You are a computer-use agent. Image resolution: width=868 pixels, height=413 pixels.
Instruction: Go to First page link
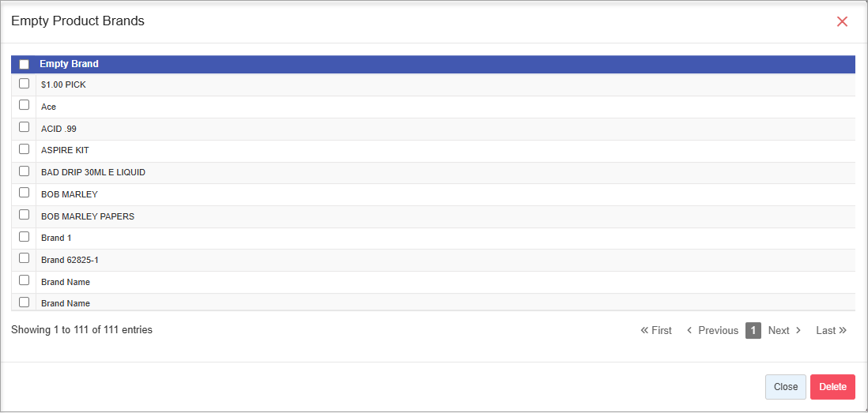point(656,331)
